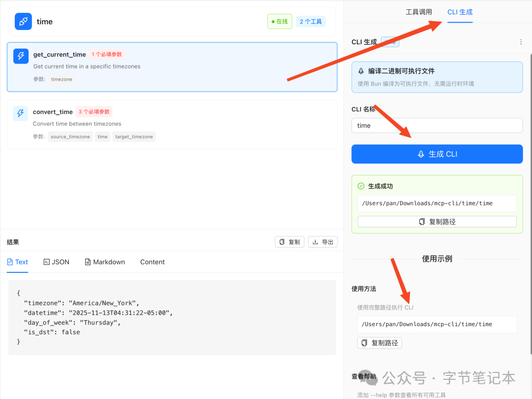Click the time parameter tag of convert_time
532x399 pixels.
pyautogui.click(x=102, y=137)
